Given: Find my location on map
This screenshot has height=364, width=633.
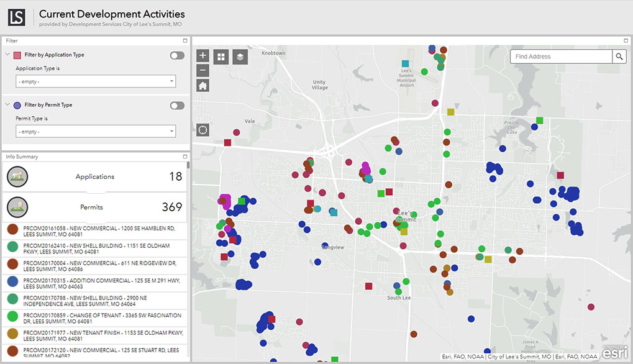Looking at the screenshot, I should click(x=203, y=129).
